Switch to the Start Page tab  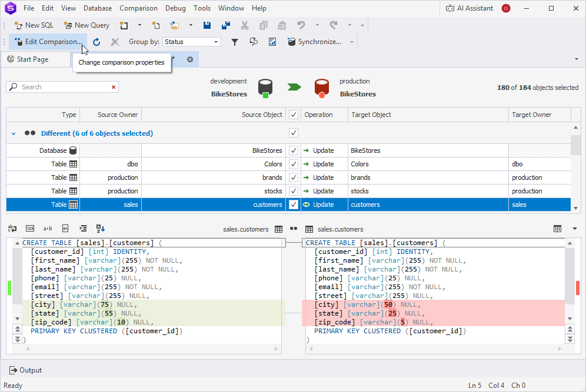[x=36, y=59]
